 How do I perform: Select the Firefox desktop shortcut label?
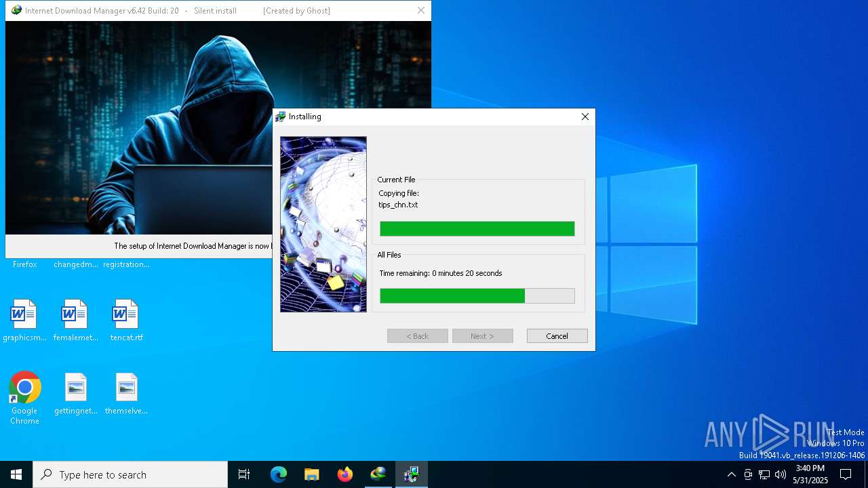[x=24, y=264]
